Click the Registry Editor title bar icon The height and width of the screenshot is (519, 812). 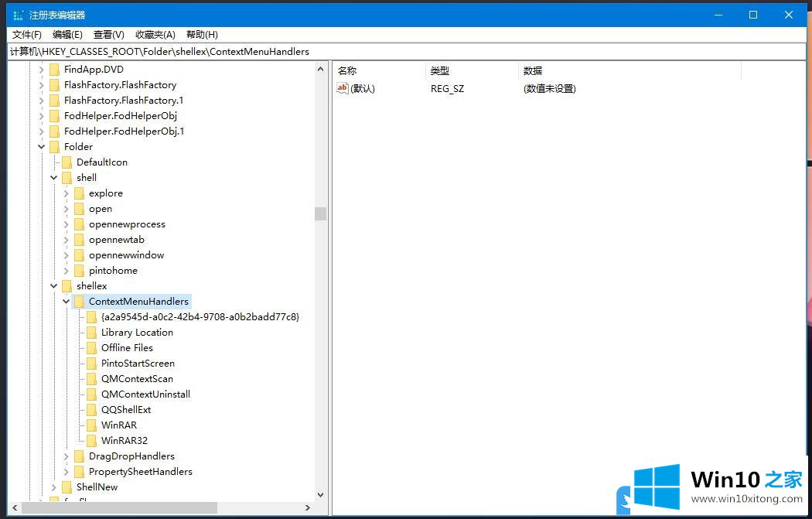coord(18,15)
